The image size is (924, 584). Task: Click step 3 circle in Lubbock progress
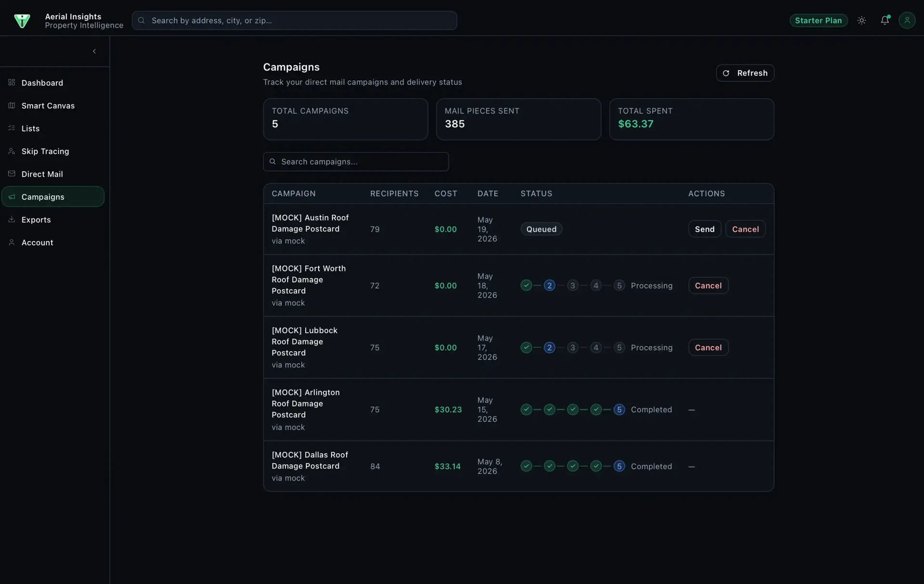[573, 347]
